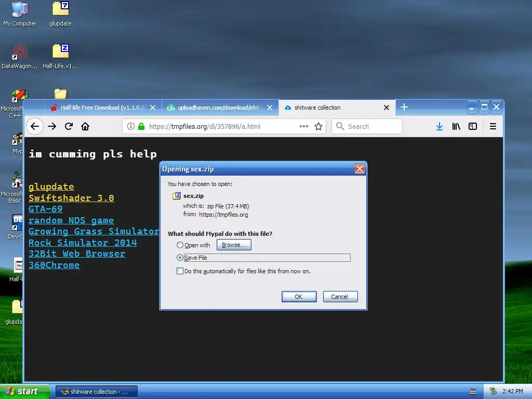This screenshot has height=399, width=532.
Task: Toggle the sidebar icon in toolbar
Action: point(473,127)
